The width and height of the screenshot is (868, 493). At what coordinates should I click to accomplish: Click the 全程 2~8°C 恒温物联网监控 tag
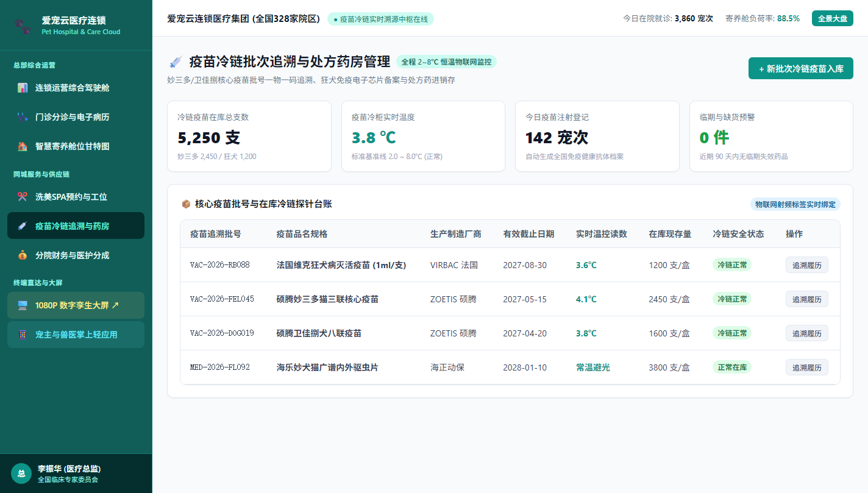click(x=446, y=62)
